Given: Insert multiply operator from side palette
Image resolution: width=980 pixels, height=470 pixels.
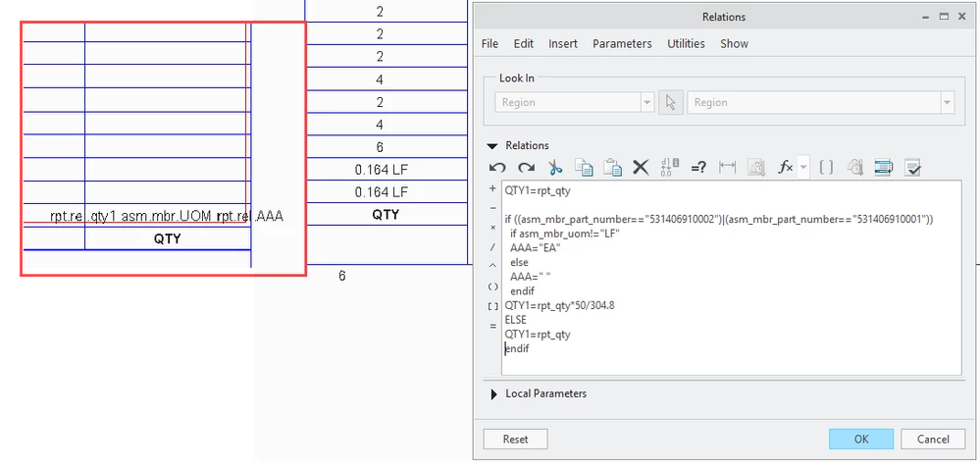Looking at the screenshot, I should pos(492,228).
